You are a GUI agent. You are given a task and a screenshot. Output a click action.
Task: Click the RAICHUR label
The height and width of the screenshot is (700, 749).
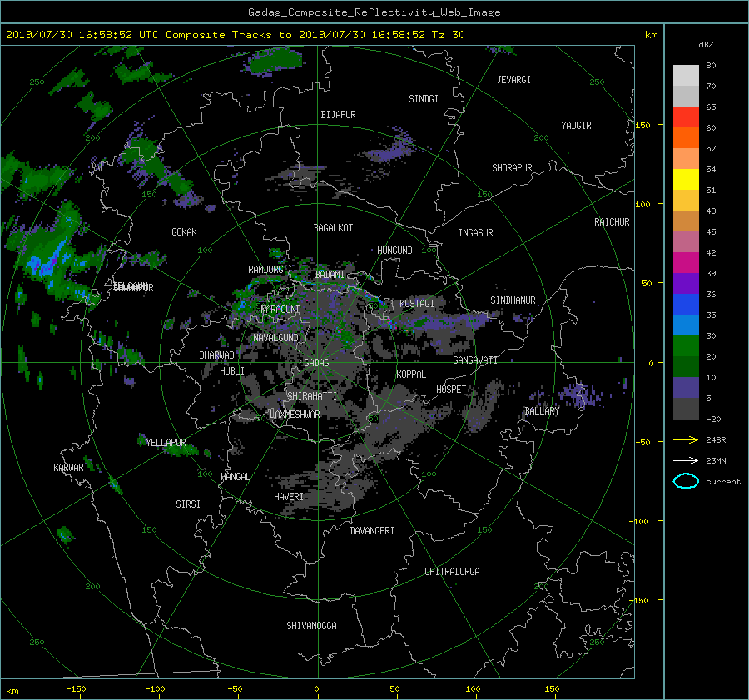(612, 222)
